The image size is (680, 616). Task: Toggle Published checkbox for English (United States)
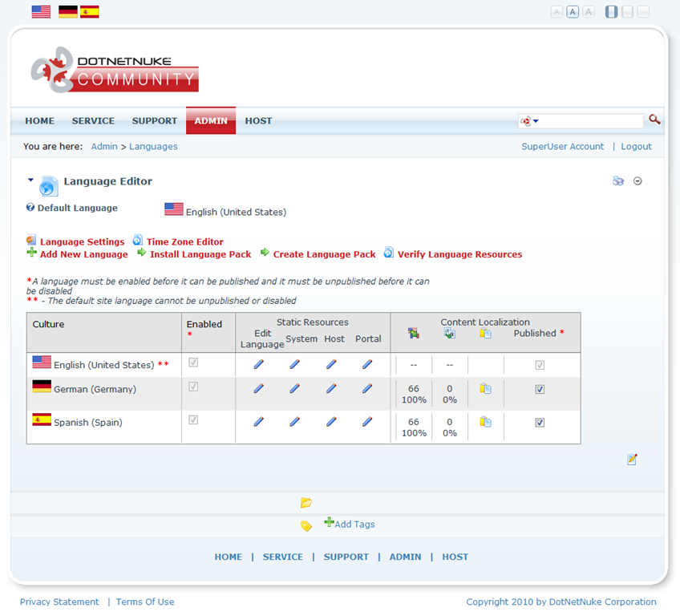[x=540, y=365]
